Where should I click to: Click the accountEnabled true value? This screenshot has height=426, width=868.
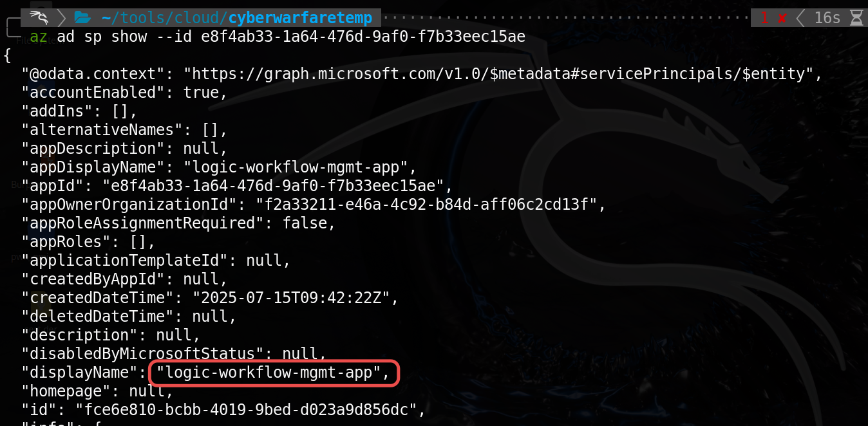[x=201, y=93]
